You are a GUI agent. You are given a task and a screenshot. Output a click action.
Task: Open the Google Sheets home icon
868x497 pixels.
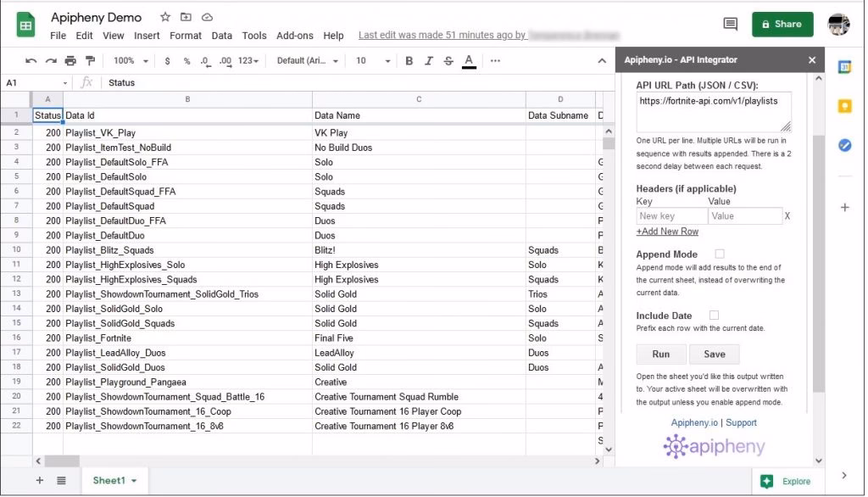point(25,25)
